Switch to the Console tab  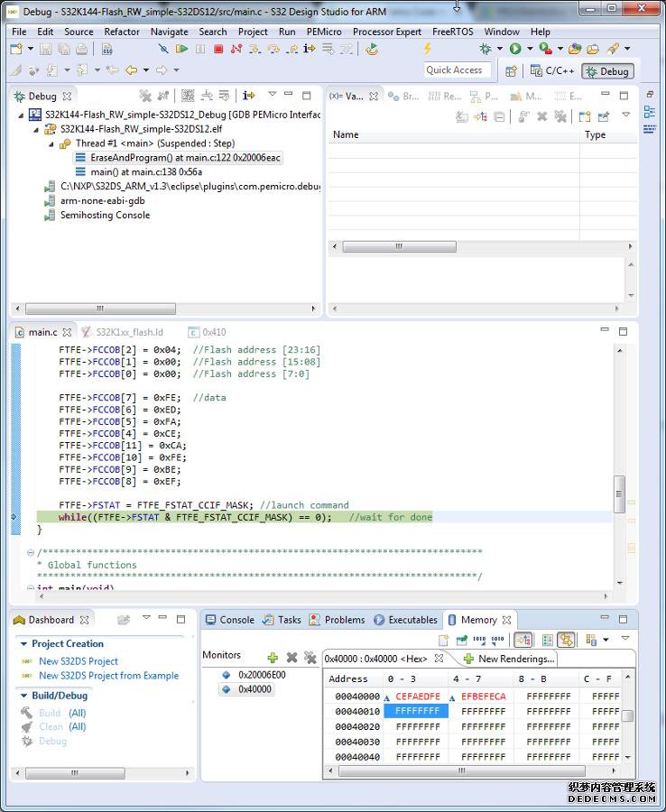(x=230, y=620)
